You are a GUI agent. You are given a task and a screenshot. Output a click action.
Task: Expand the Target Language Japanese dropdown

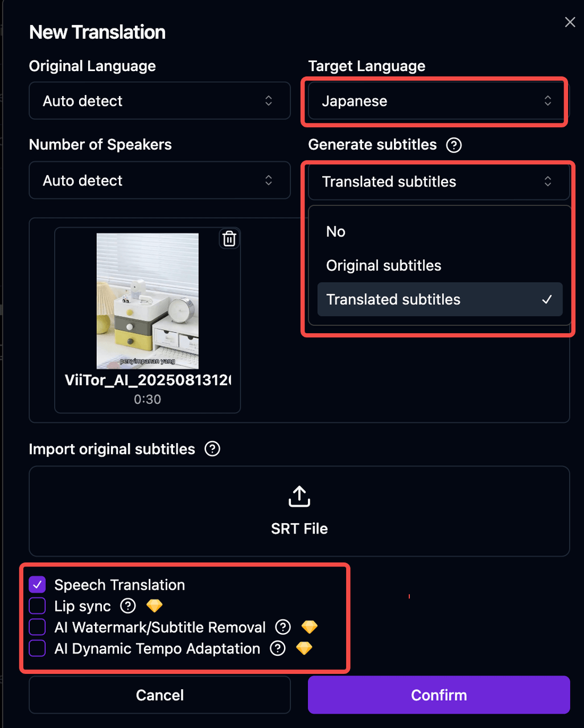click(438, 101)
